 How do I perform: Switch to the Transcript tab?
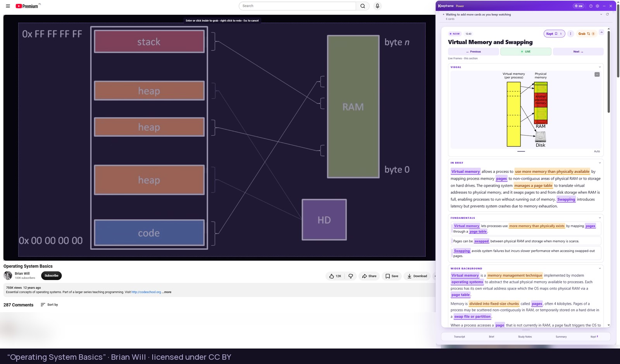459,337
